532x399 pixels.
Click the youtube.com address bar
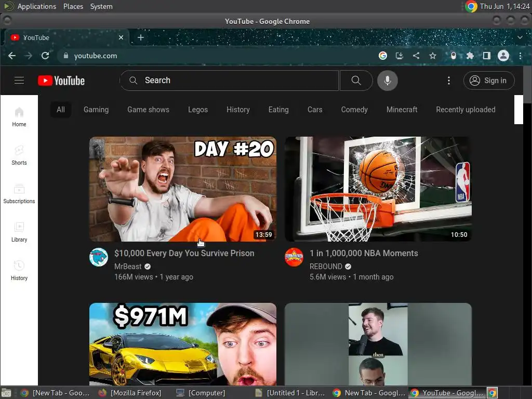click(x=217, y=56)
